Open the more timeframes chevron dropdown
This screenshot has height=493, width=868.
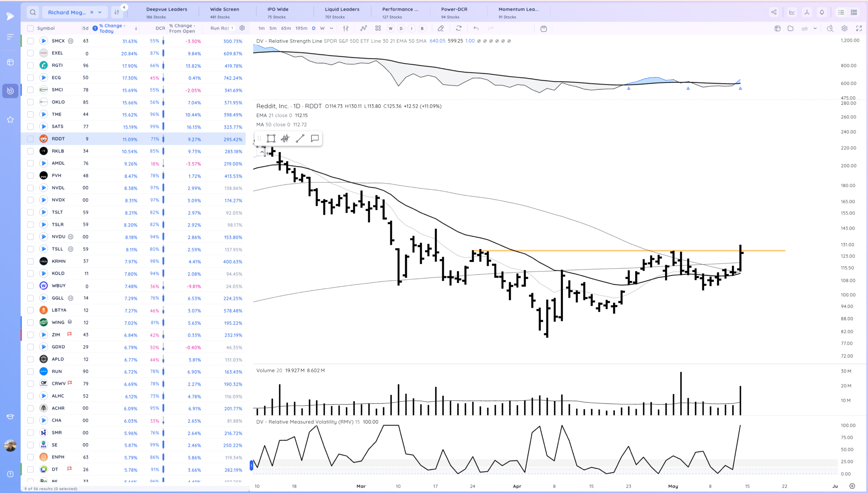331,28
